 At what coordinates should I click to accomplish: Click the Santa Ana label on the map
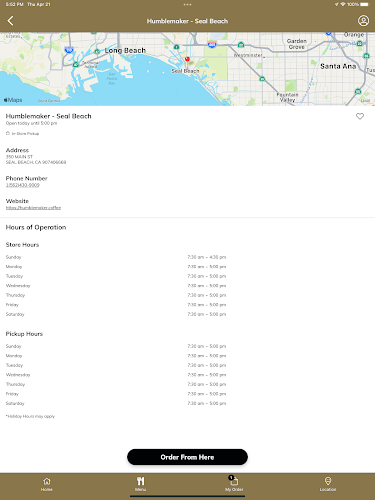point(338,66)
